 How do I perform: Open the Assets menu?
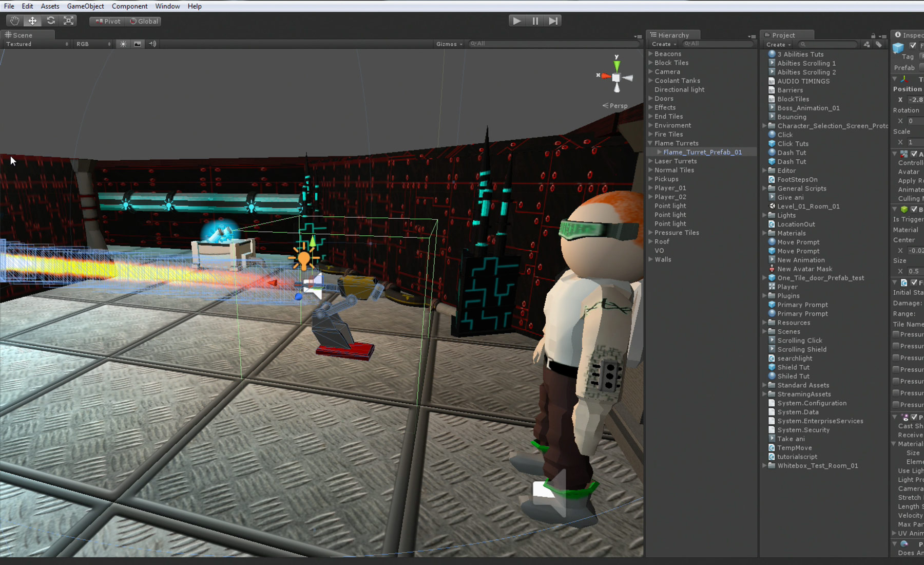[50, 6]
